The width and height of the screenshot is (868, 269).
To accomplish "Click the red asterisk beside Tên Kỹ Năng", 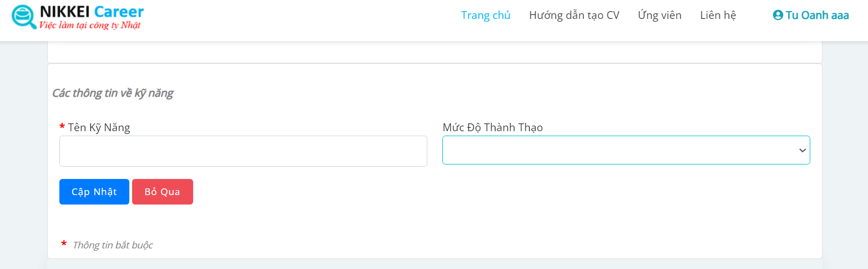I will [62, 127].
